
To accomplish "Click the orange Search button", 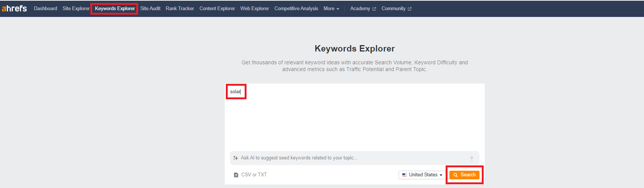I will point(464,175).
